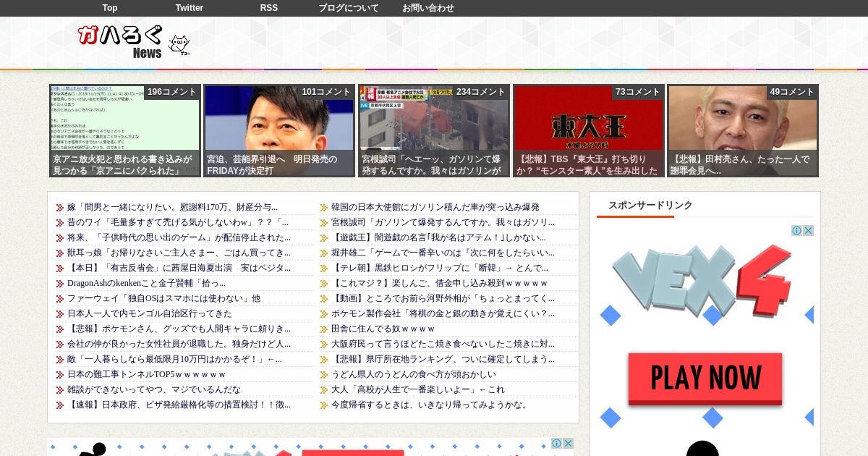Viewport: 868px width, 456px height.
Task: Open the RSS feed link
Action: click(269, 8)
